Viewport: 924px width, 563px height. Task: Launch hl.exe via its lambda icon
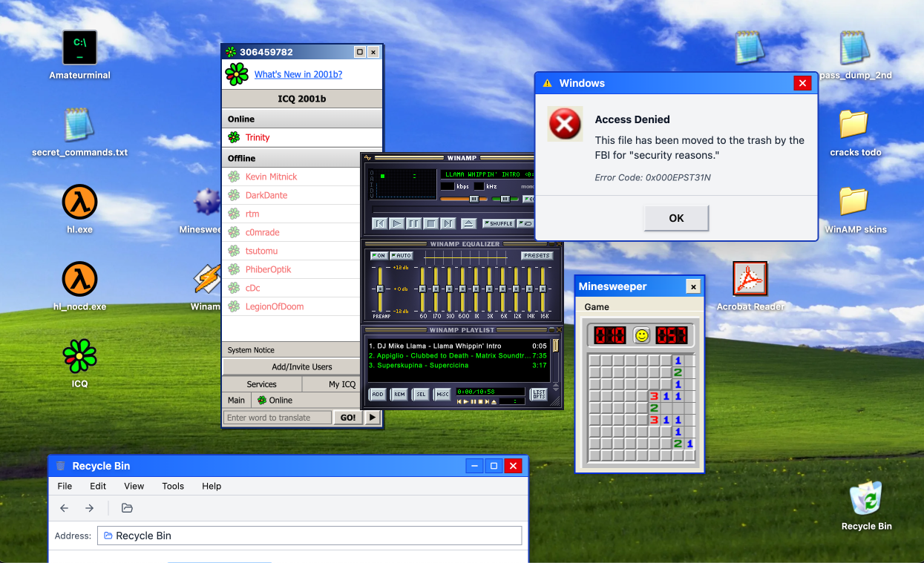(x=79, y=201)
